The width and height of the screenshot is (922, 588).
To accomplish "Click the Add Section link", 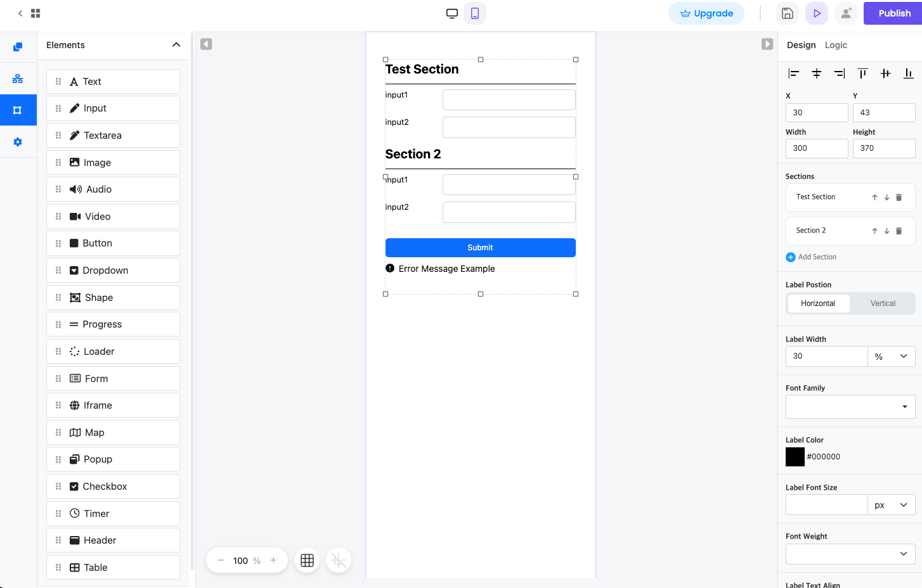I will pos(811,257).
